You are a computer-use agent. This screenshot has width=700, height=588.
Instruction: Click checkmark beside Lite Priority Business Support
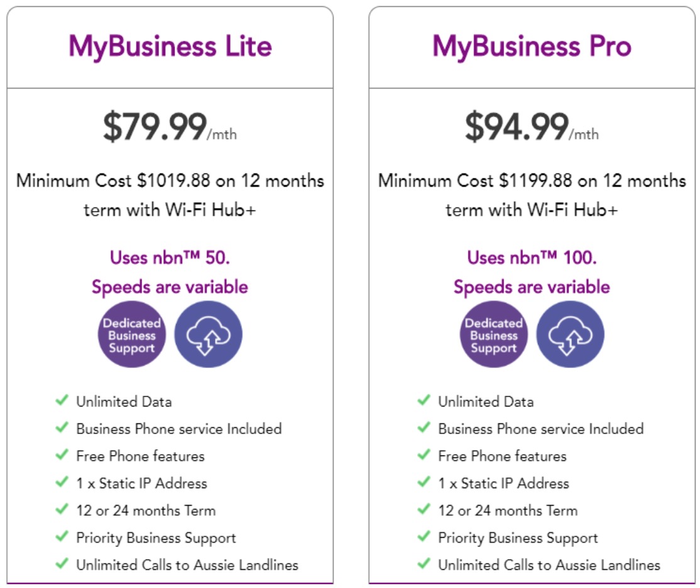click(x=62, y=537)
